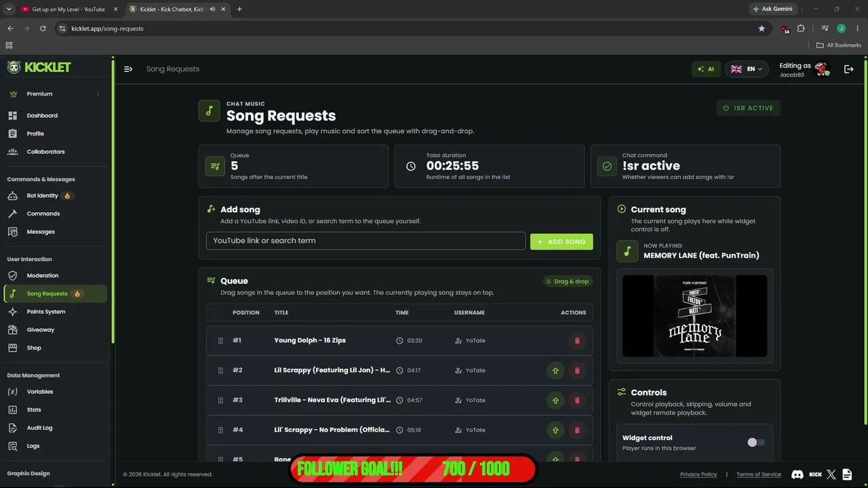Click the Ask Gemini button
The width and height of the screenshot is (868, 488).
coord(772,9)
